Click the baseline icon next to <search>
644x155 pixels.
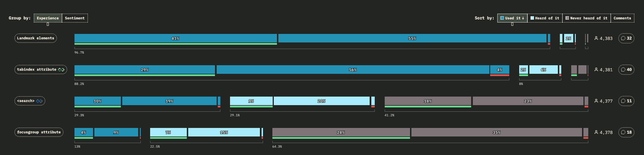point(39,101)
